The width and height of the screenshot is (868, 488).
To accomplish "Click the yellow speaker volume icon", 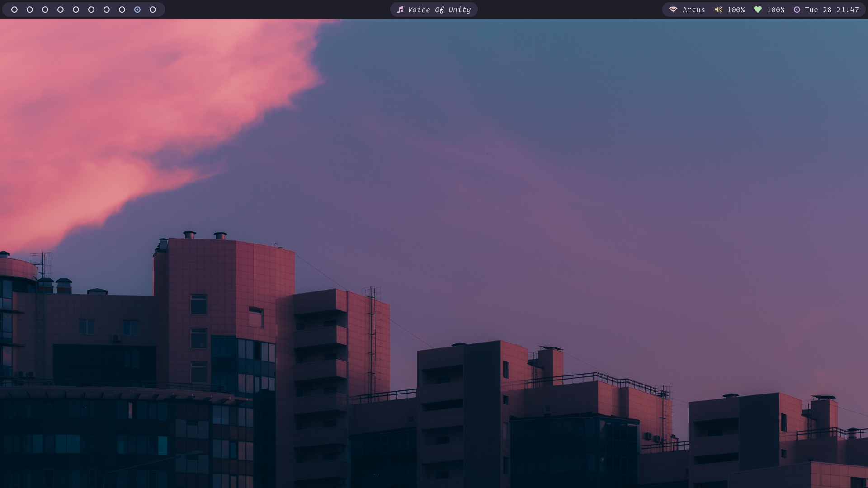I will [x=720, y=9].
